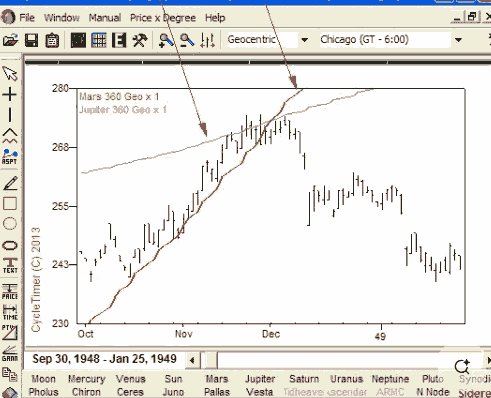Expand the Chicago time zone dropdown
This screenshot has width=491, height=398.
[x=459, y=40]
